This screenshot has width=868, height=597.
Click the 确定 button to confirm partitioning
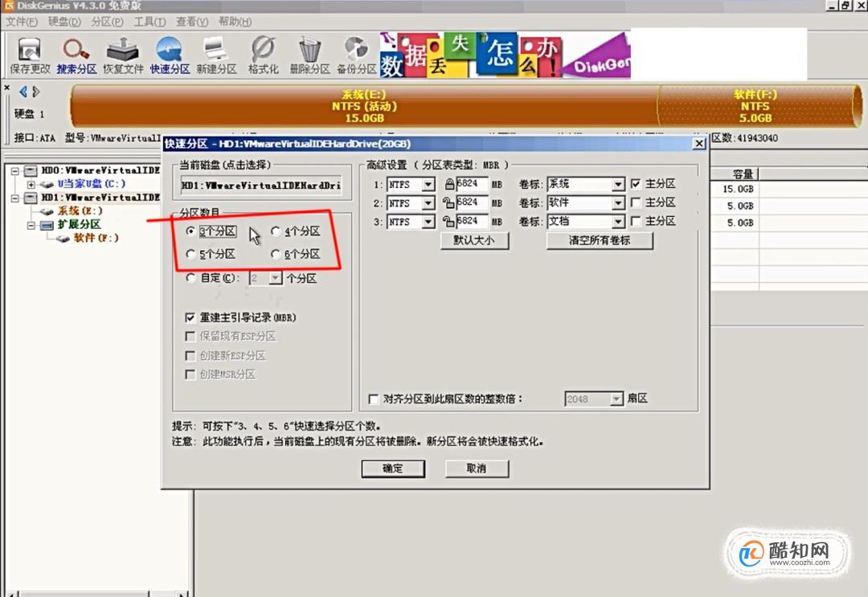pos(393,468)
